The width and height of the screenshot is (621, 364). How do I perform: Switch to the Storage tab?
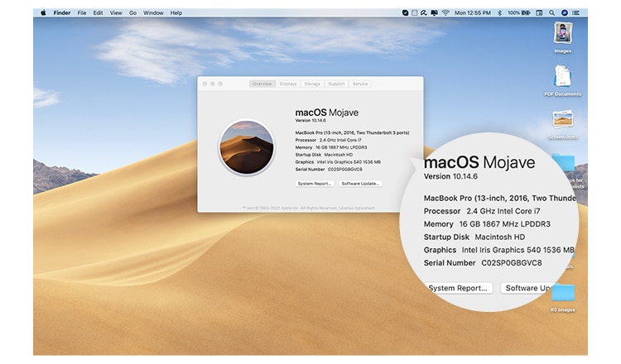coord(312,84)
